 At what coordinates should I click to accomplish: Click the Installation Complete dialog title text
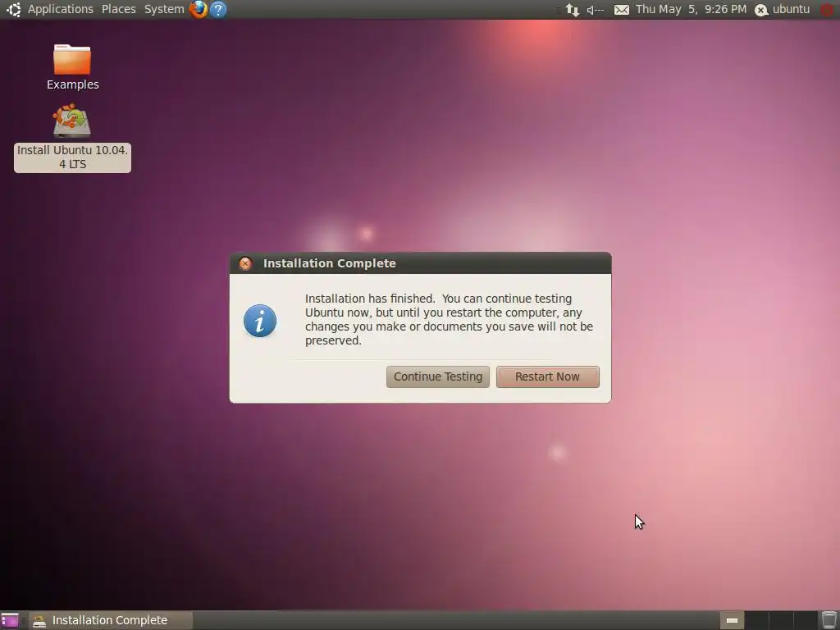tap(330, 263)
